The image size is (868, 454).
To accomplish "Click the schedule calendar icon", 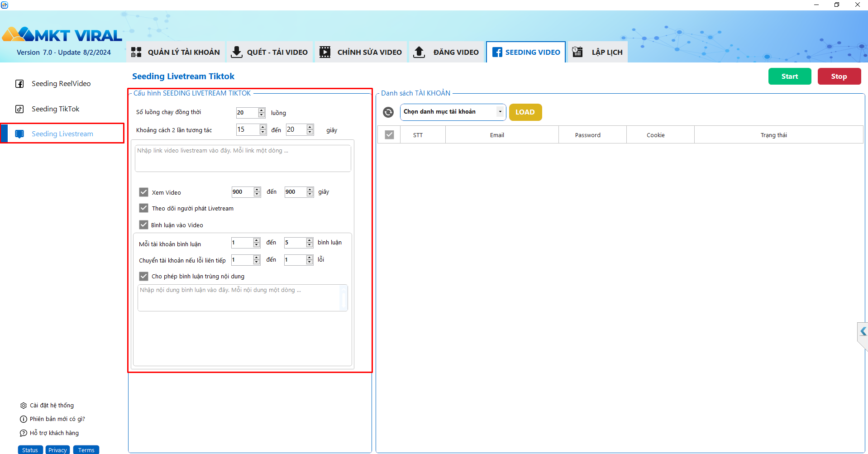I will click(x=577, y=52).
